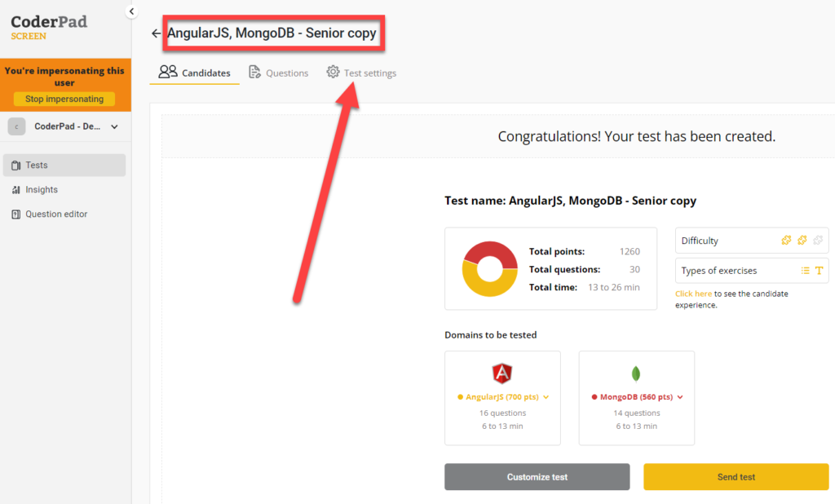Click the difficulty level icons
835x504 pixels.
[x=802, y=241]
